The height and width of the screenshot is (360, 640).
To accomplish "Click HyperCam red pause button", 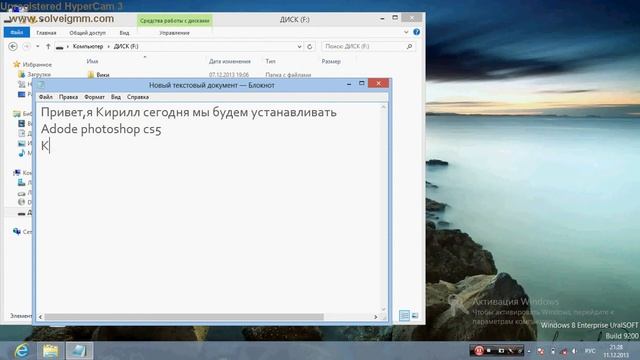I will point(478,351).
